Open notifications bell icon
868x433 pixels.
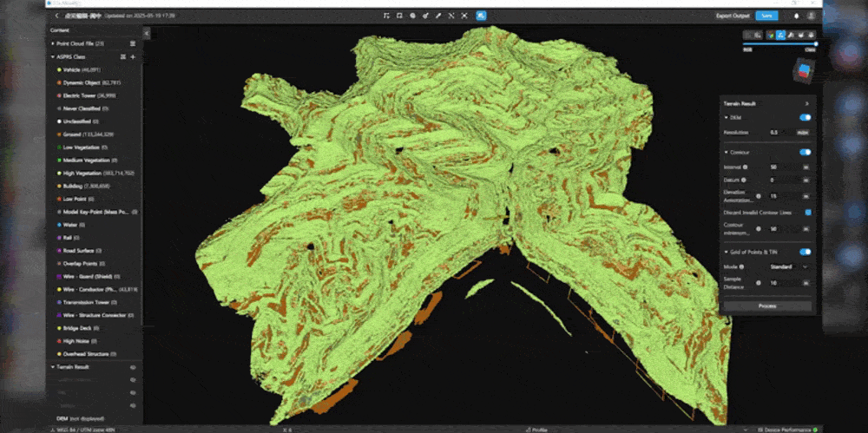point(796,16)
